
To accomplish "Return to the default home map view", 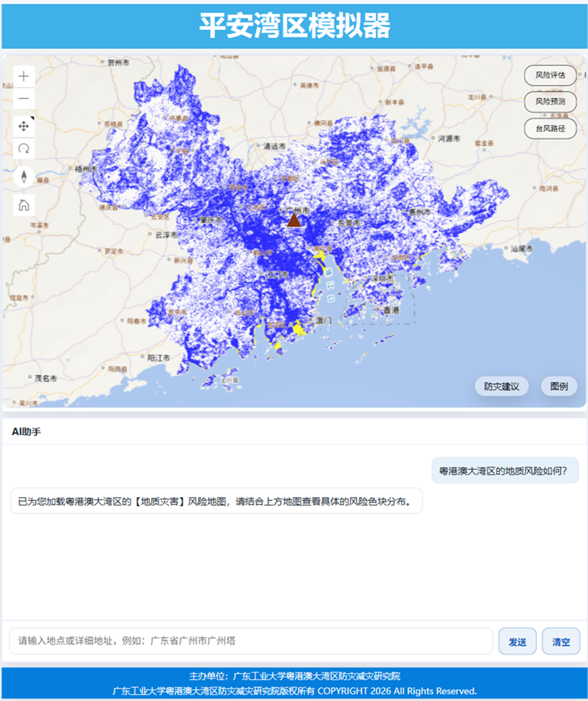I will click(24, 205).
